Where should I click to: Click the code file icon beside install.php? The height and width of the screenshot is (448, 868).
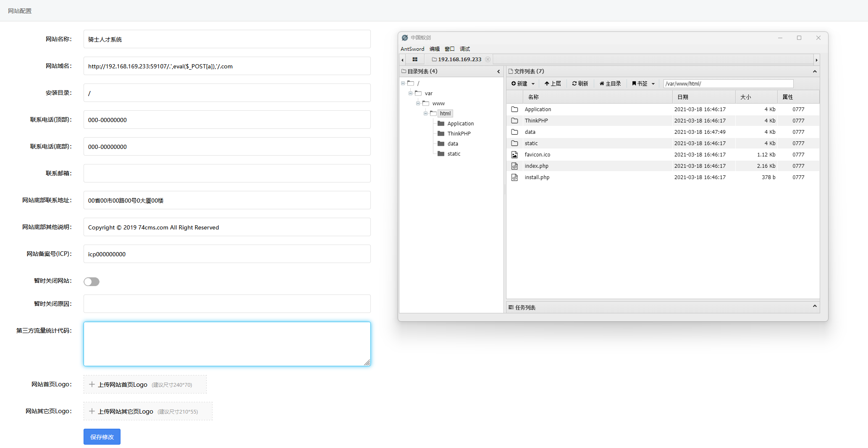point(514,177)
